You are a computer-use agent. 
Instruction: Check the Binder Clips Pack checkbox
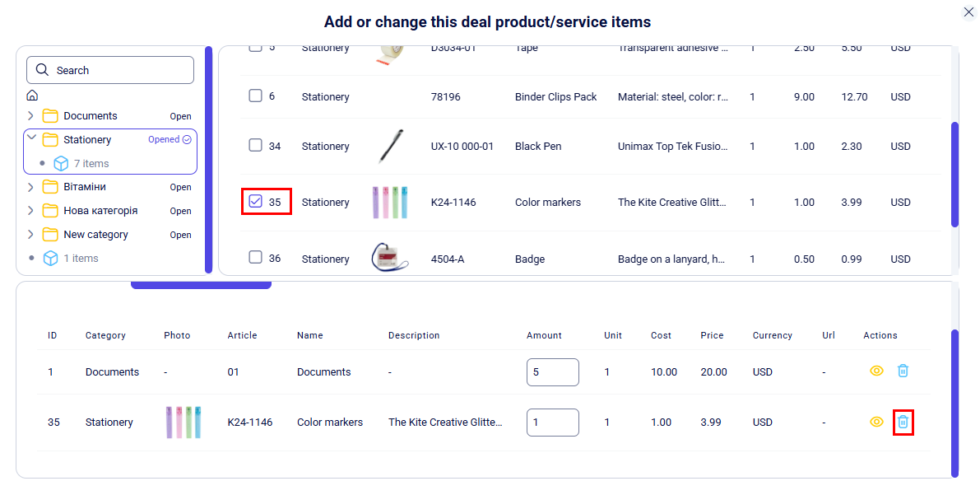(256, 96)
